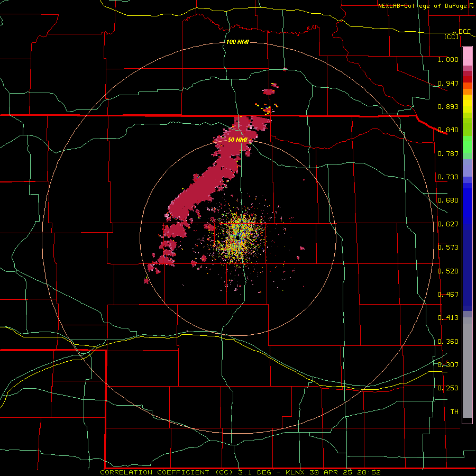
Task: Click the bright green segment of the color bar
Action: pyautogui.click(x=467, y=144)
